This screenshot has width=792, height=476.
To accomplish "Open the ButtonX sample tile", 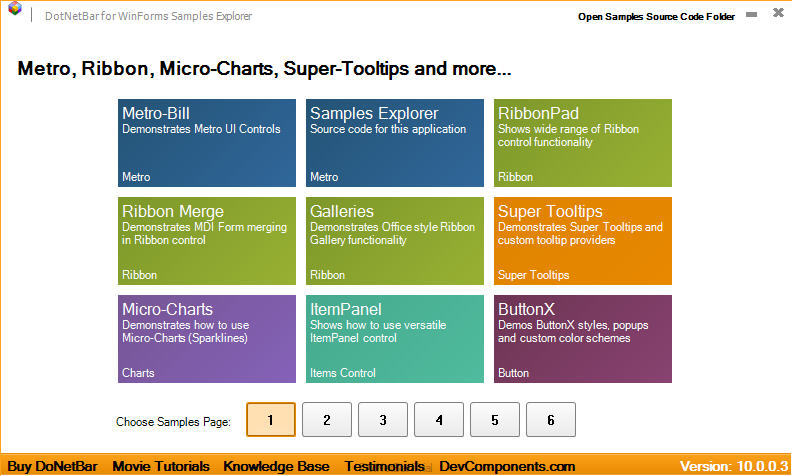I will [582, 339].
